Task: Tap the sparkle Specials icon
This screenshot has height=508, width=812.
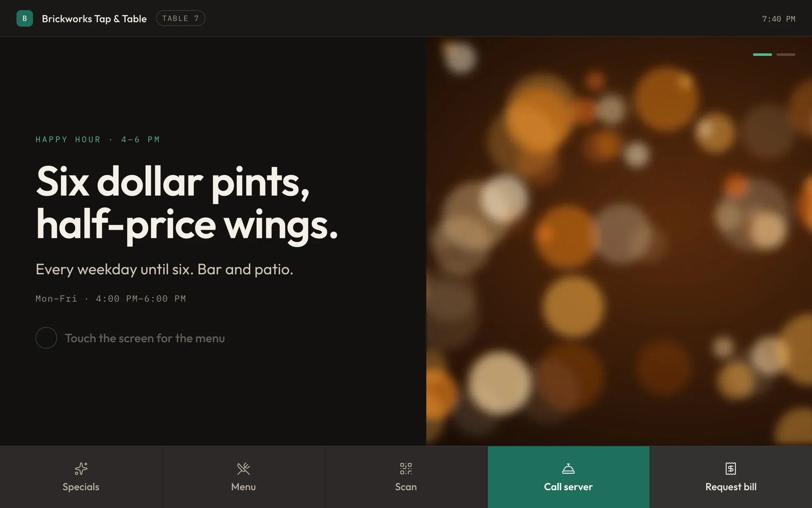Action: pos(81,469)
